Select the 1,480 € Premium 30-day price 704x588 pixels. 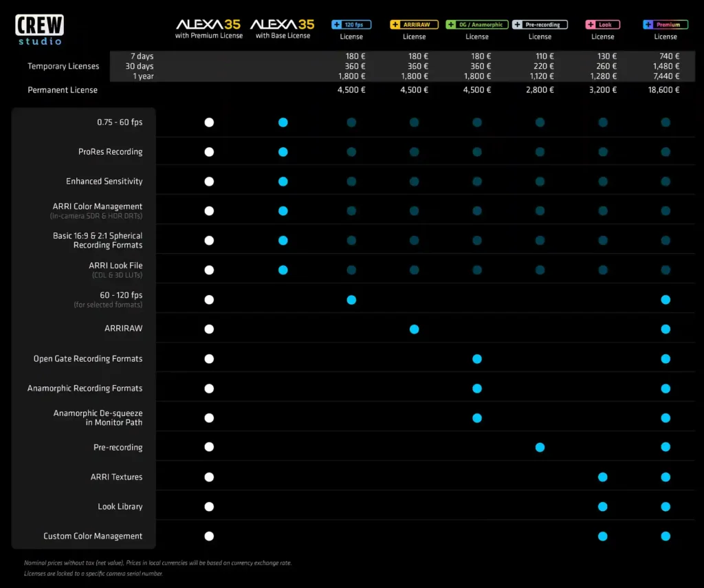click(x=666, y=66)
